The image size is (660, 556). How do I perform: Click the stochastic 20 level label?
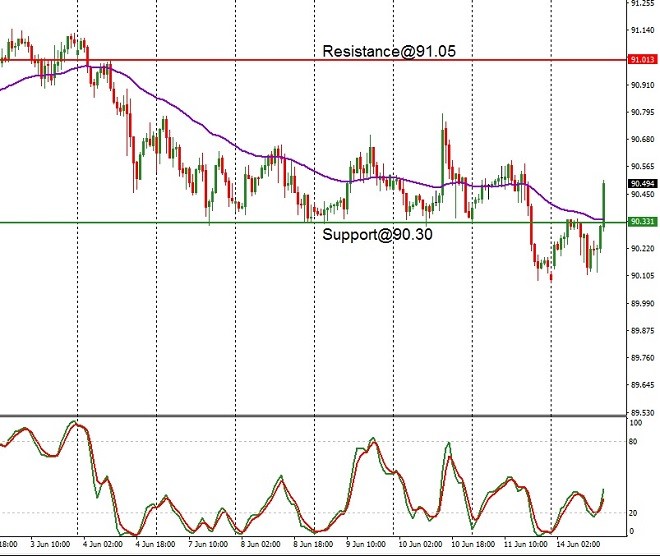click(x=633, y=513)
